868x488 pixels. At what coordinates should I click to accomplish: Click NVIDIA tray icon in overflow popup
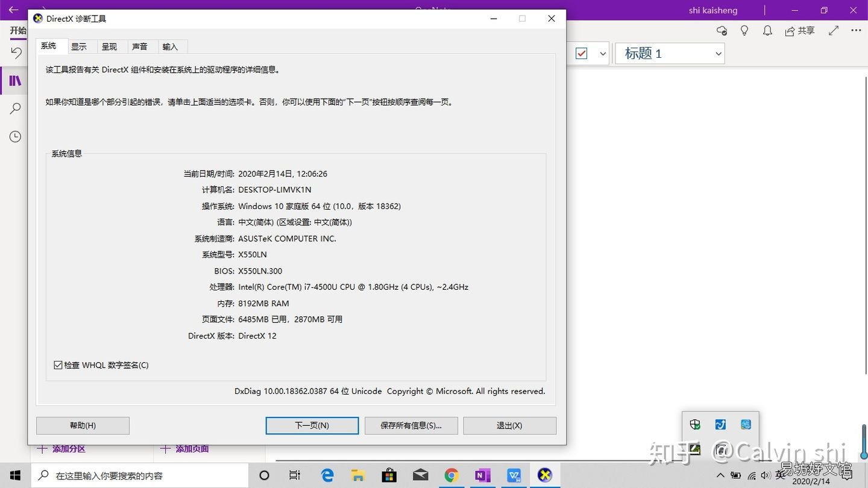coord(695,449)
